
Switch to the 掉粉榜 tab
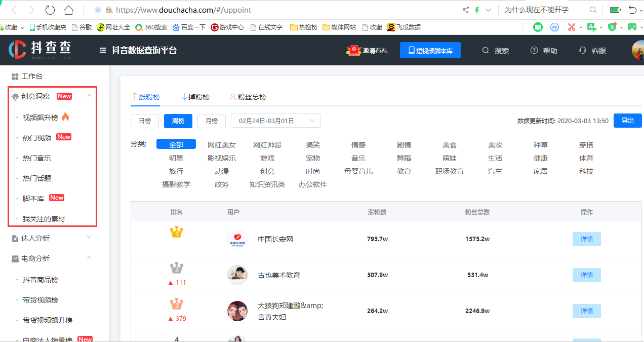point(195,97)
